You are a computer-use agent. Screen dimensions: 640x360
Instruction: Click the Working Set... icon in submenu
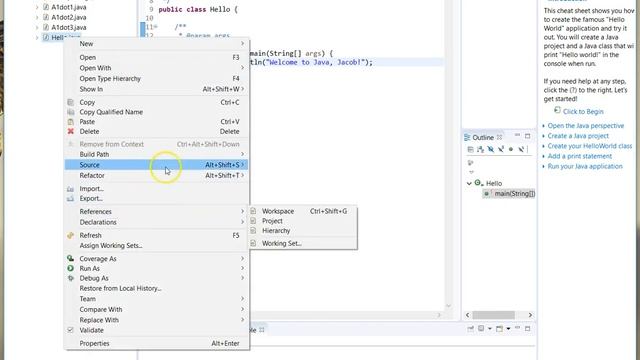click(x=253, y=243)
